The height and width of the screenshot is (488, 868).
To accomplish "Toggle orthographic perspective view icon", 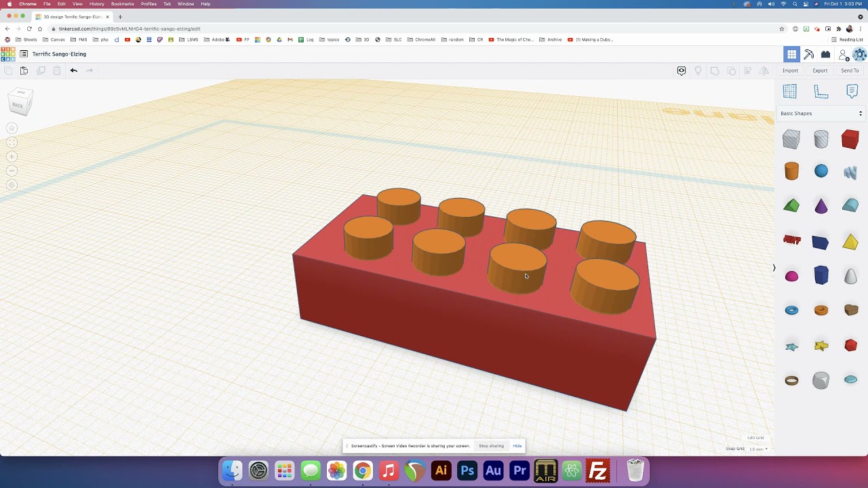I will point(12,185).
